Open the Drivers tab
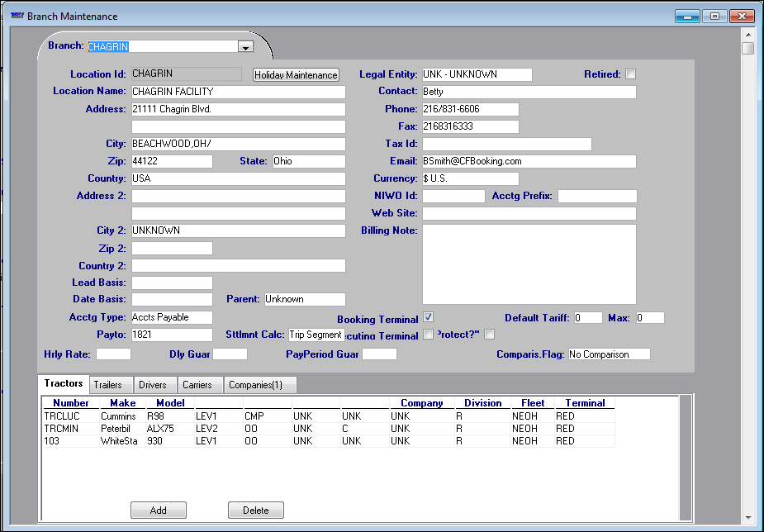 153,385
